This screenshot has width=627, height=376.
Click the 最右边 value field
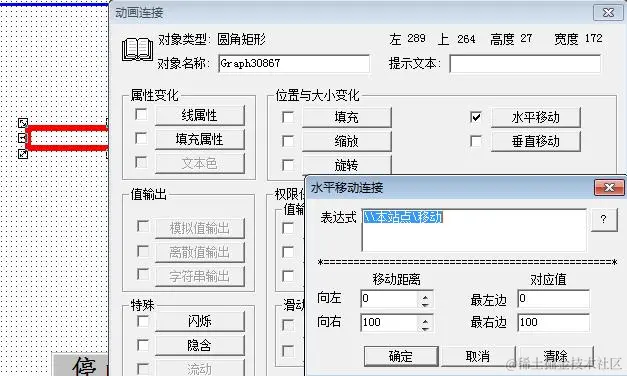coord(553,322)
